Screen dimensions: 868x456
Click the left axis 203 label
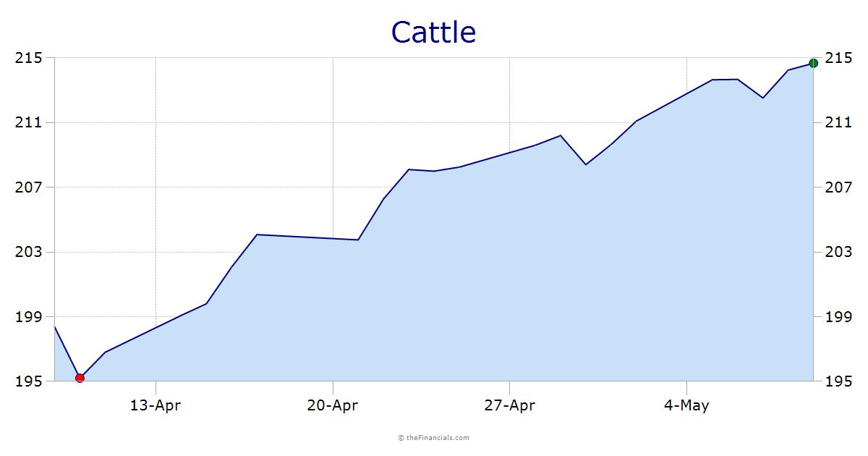click(x=28, y=252)
